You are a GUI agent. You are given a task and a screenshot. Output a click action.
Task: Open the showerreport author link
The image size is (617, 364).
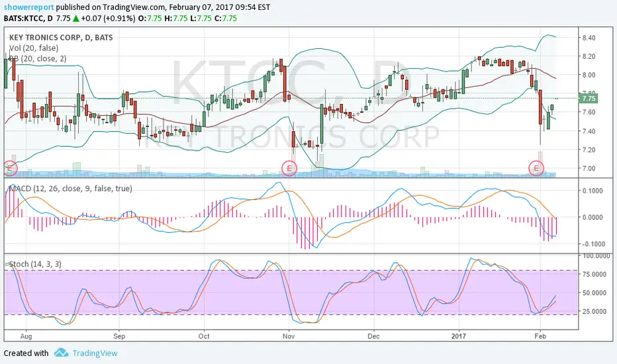[x=28, y=7]
